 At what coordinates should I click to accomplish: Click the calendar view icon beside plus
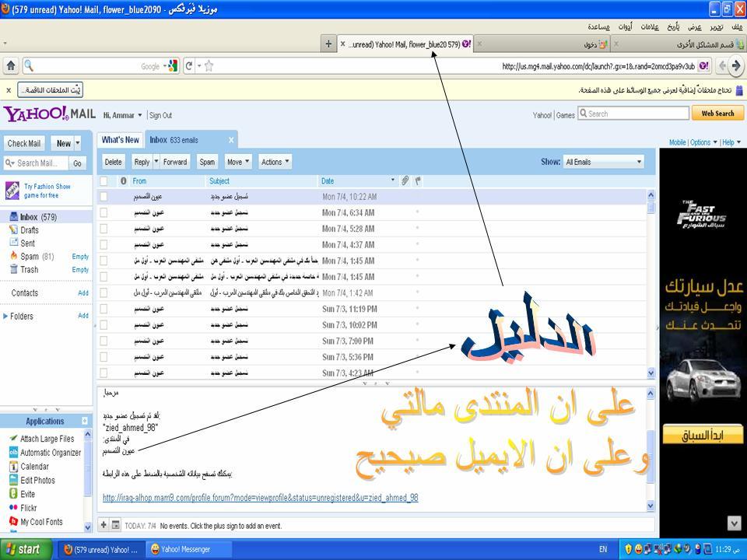[116, 525]
